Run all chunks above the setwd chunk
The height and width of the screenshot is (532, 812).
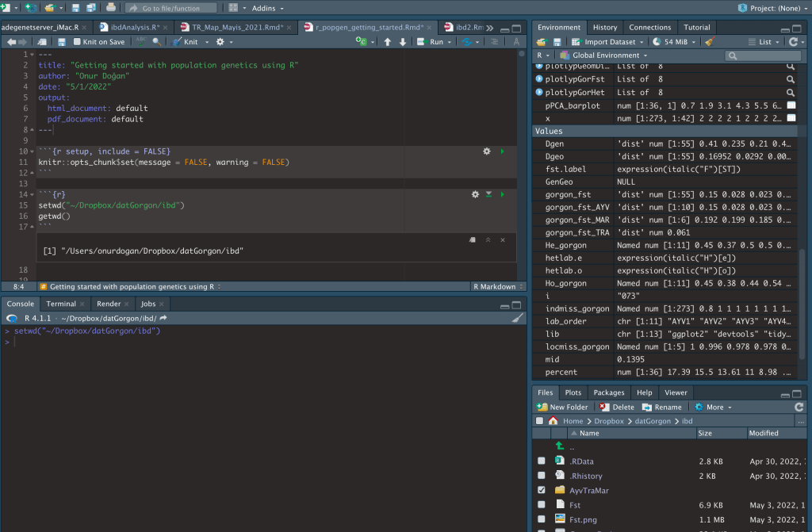pos(488,194)
